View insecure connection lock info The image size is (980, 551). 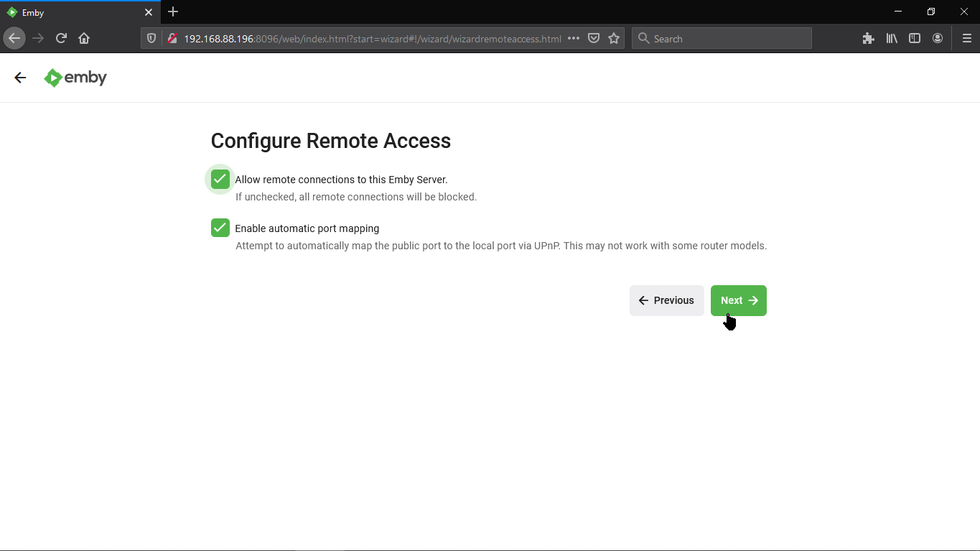point(172,39)
